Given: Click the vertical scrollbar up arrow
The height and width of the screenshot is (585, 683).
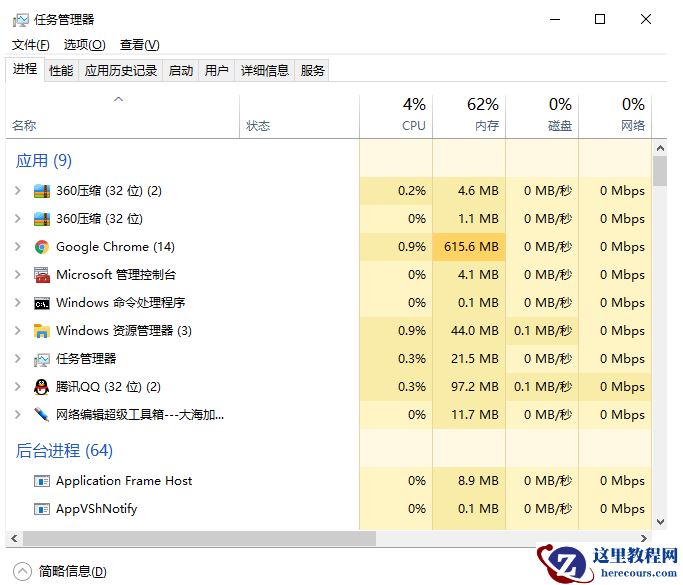Looking at the screenshot, I should pyautogui.click(x=660, y=148).
